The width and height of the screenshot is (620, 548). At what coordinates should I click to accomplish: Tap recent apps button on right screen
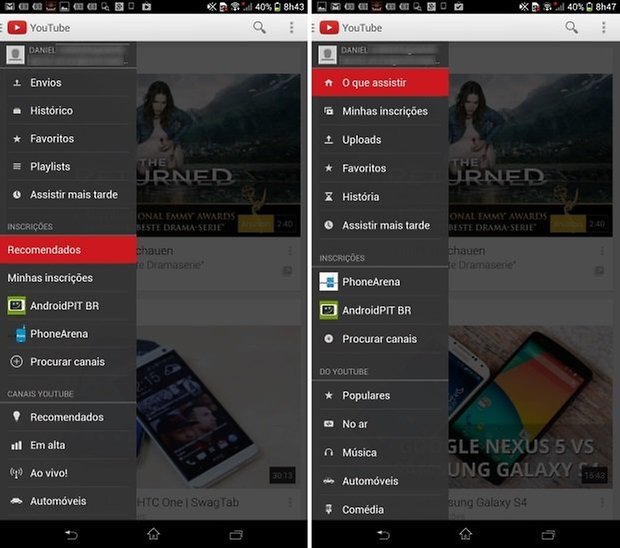pos(548,535)
